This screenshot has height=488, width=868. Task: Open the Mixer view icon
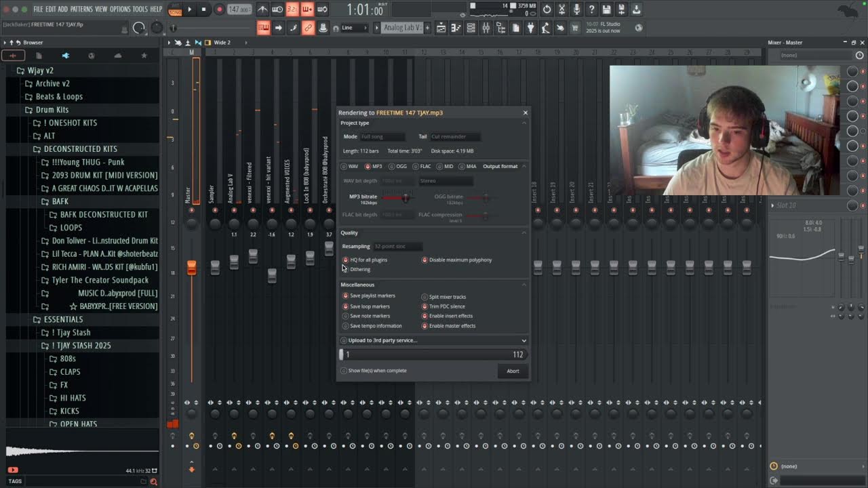click(486, 28)
